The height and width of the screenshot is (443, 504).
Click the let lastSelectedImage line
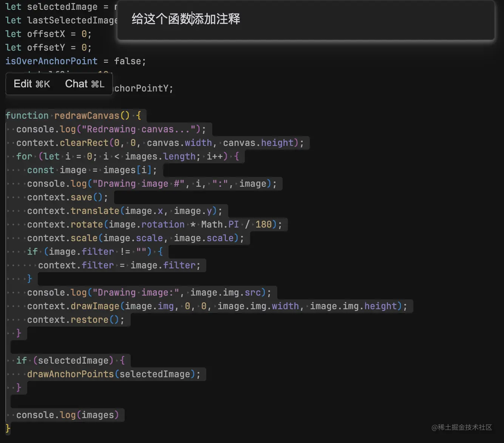(61, 20)
